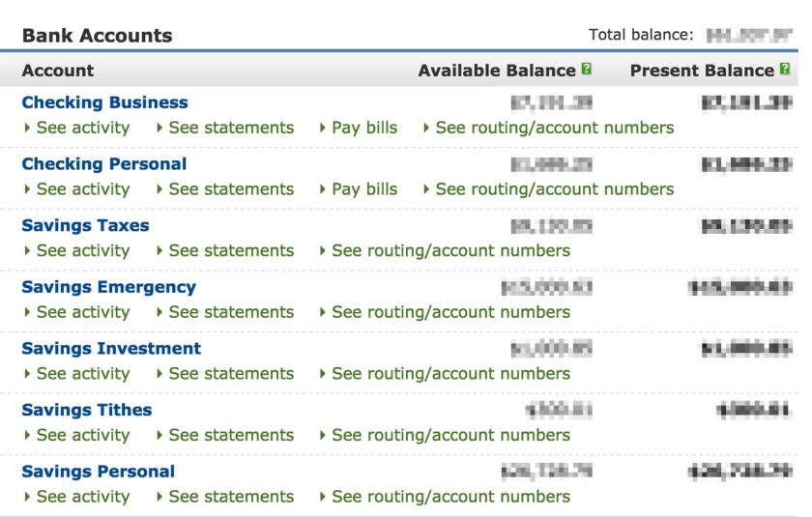Click help icon beside Present Balance header
The width and height of the screenshot is (812, 517).
pyautogui.click(x=785, y=70)
